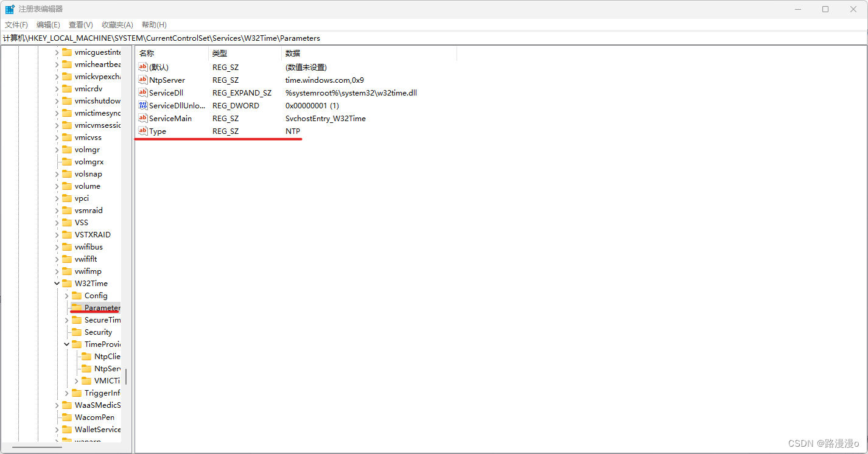Image resolution: width=868 pixels, height=454 pixels.
Task: Open the 收藏夹(A) menu
Action: [x=117, y=24]
